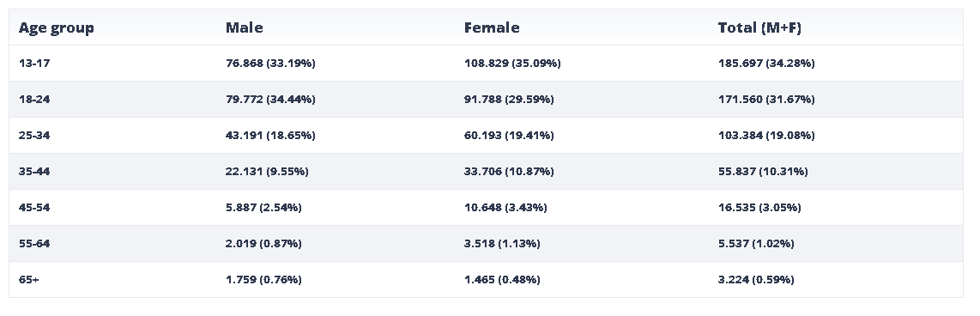Click the Age group column header

coord(57,27)
